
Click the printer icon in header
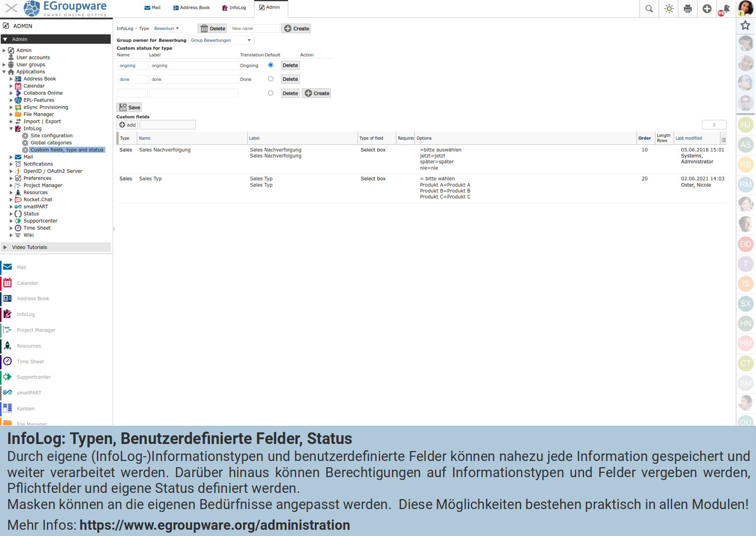click(688, 9)
